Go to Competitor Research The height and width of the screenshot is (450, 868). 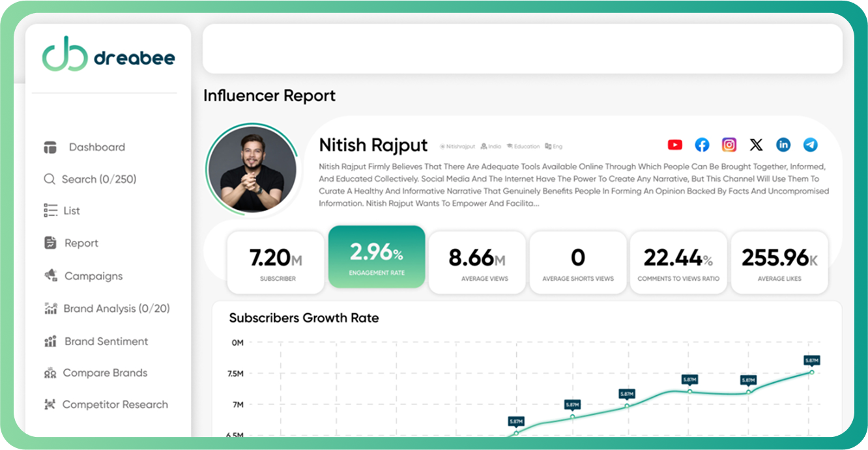pos(115,404)
